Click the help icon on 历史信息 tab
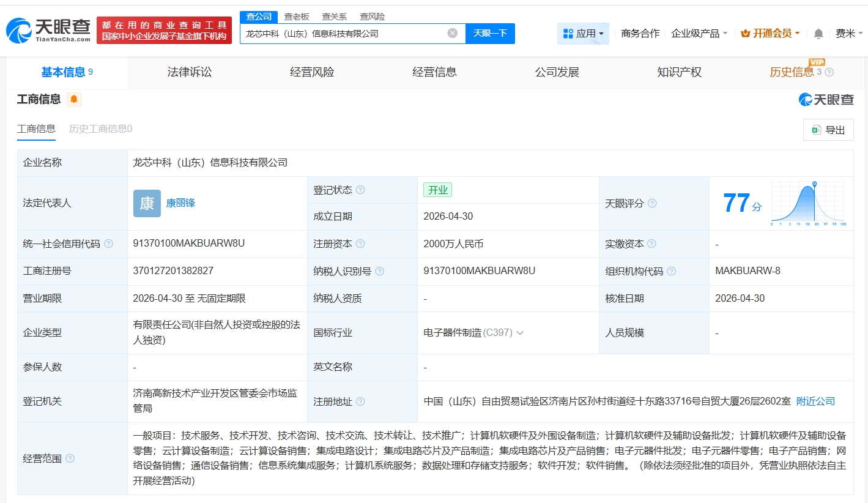This screenshot has height=503, width=868. click(829, 72)
